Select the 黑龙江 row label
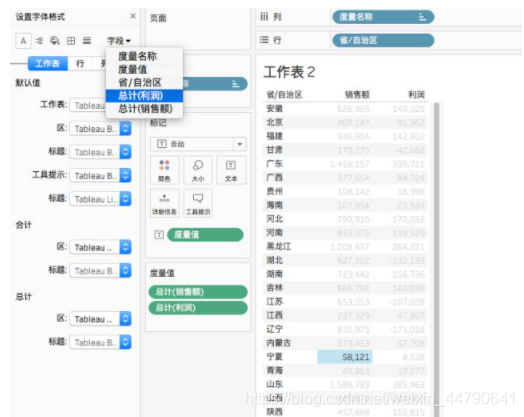The width and height of the screenshot is (524, 417). [278, 247]
